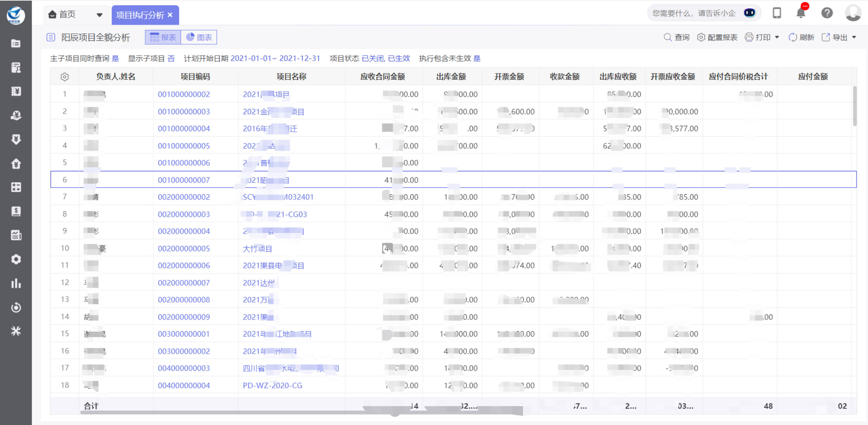
Task: Select the 项目执行分析 tab
Action: click(140, 15)
